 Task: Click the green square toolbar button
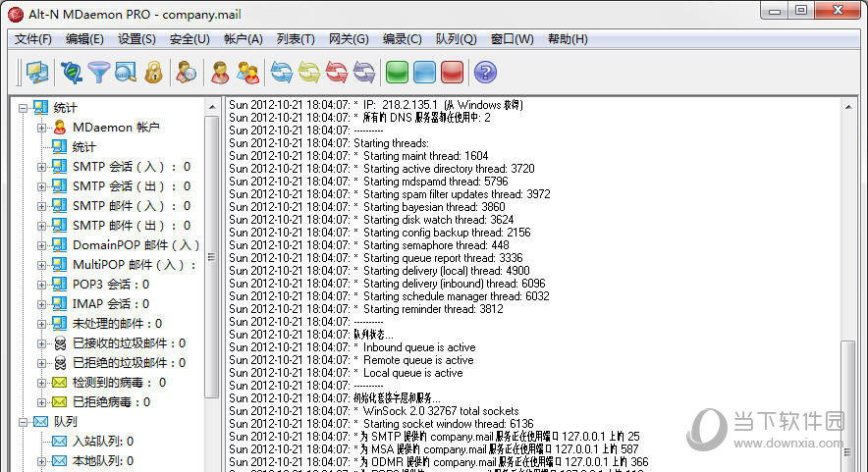[397, 73]
